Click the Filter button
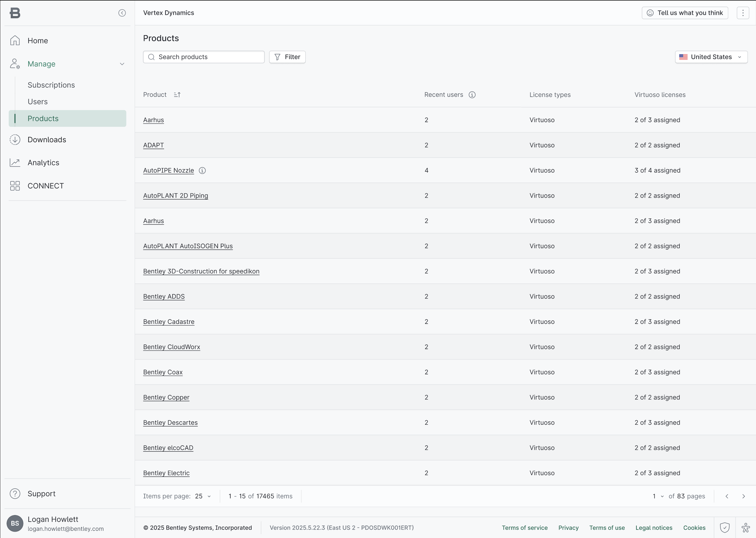 287,57
